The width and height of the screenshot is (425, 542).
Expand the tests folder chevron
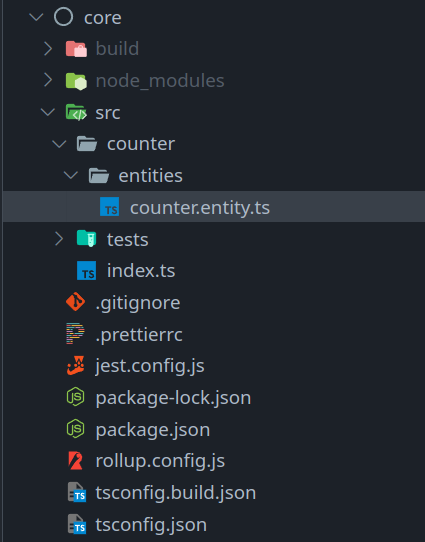(59, 239)
